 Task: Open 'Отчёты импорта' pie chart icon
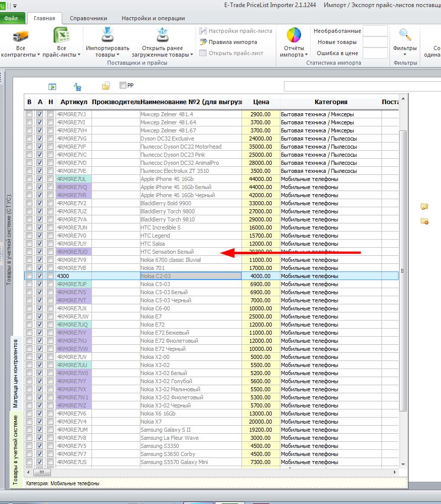click(x=293, y=35)
